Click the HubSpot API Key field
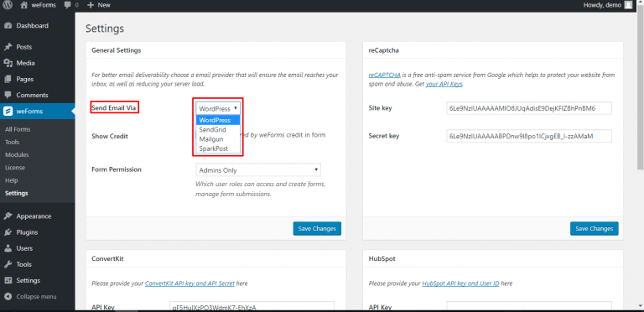Screen dimensions: 644x312 coord(529,307)
